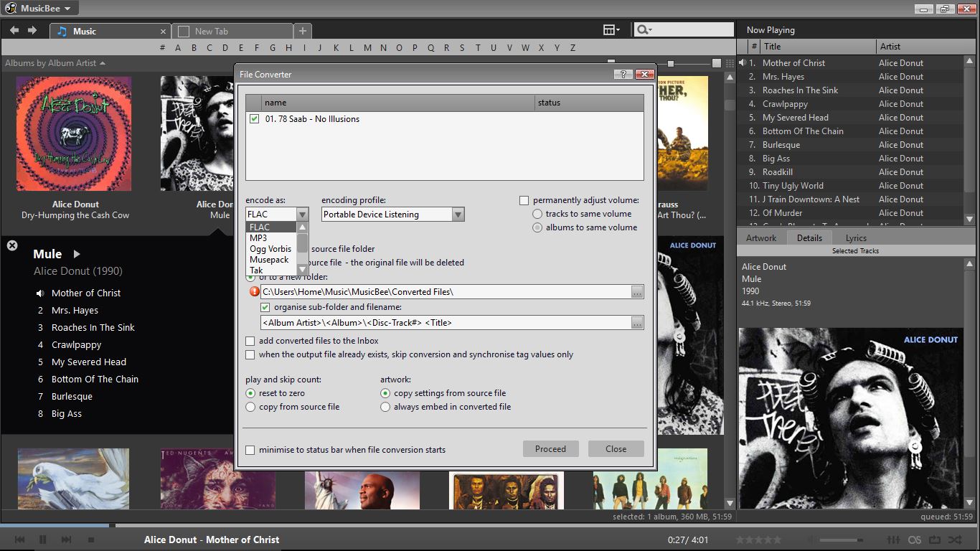
Task: Select reset to zero for play count
Action: [x=250, y=393]
